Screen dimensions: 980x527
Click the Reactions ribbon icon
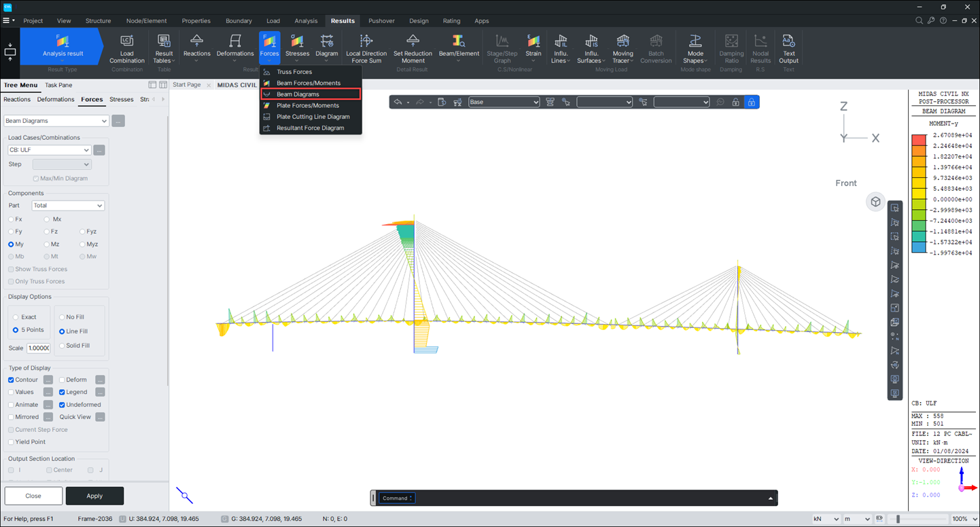click(x=196, y=48)
